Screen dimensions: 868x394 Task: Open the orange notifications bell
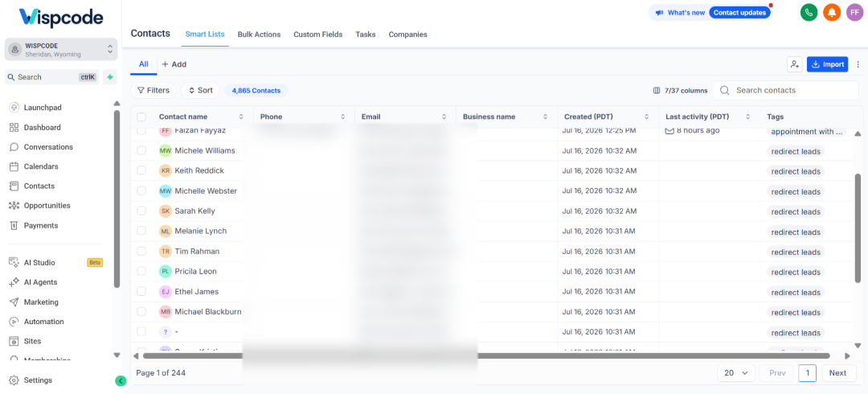pyautogui.click(x=832, y=12)
